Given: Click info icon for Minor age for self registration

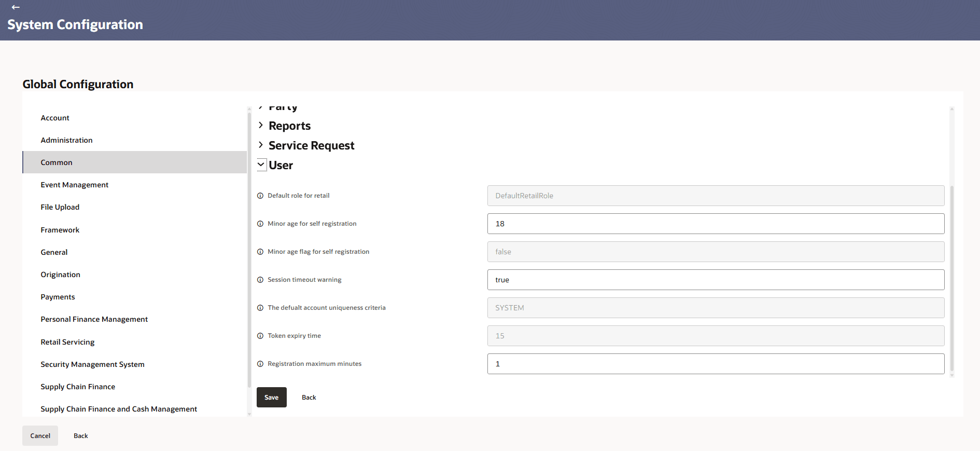Looking at the screenshot, I should pyautogui.click(x=260, y=224).
